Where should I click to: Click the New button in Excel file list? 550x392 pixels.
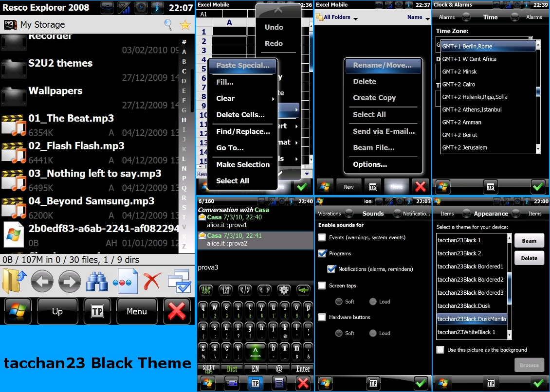click(x=348, y=187)
